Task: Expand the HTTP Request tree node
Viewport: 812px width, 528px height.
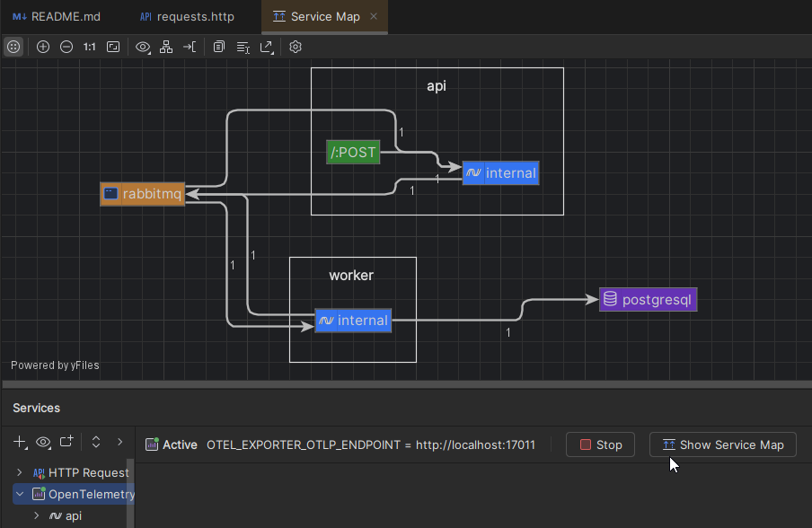Action: tap(19, 472)
